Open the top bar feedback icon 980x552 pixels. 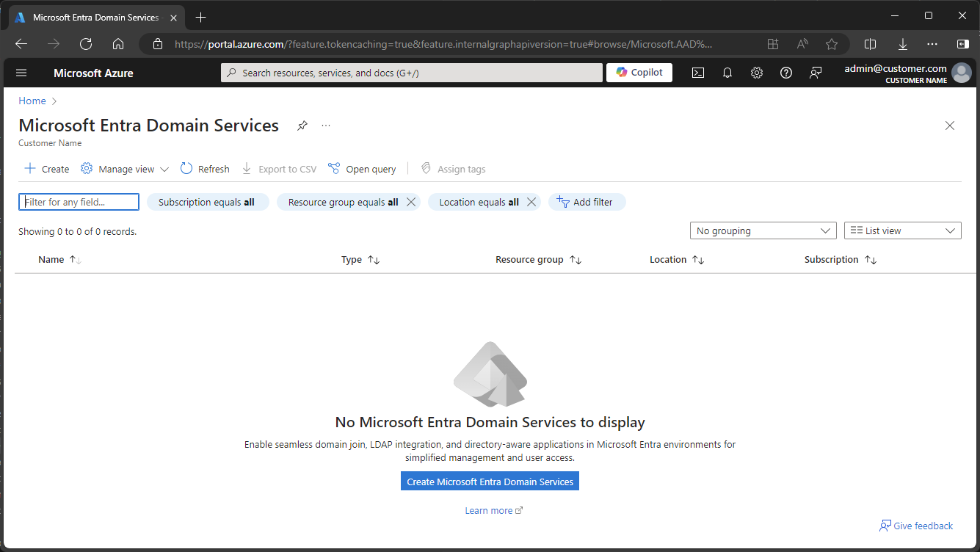click(816, 73)
